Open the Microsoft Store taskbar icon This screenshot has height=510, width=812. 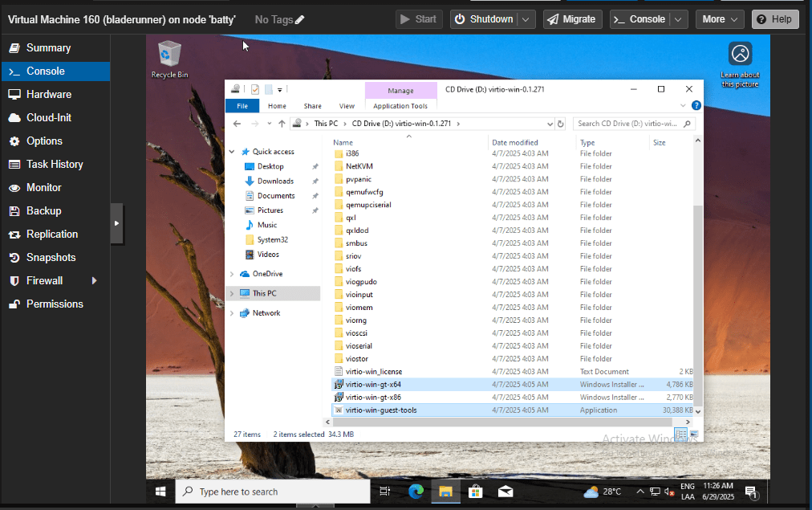pyautogui.click(x=475, y=491)
